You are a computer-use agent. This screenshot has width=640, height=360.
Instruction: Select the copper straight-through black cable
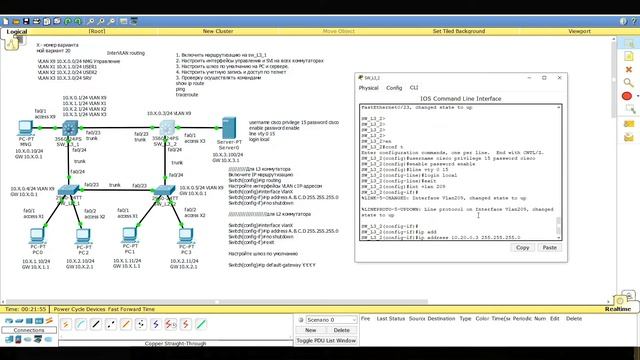tap(96, 324)
